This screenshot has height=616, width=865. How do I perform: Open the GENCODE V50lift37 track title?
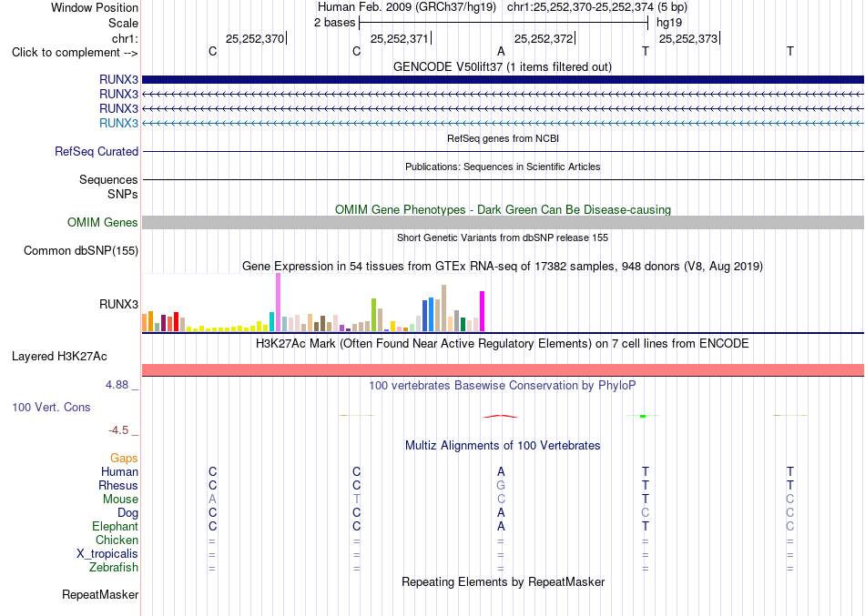click(502, 66)
